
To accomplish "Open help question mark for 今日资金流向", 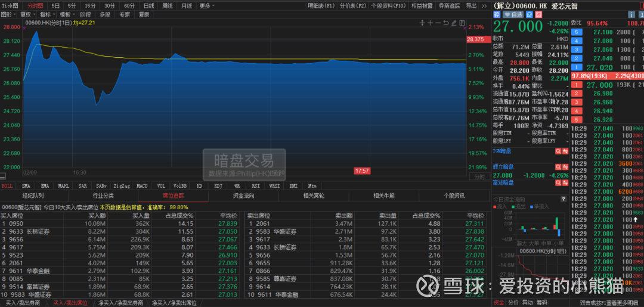I will (563, 199).
